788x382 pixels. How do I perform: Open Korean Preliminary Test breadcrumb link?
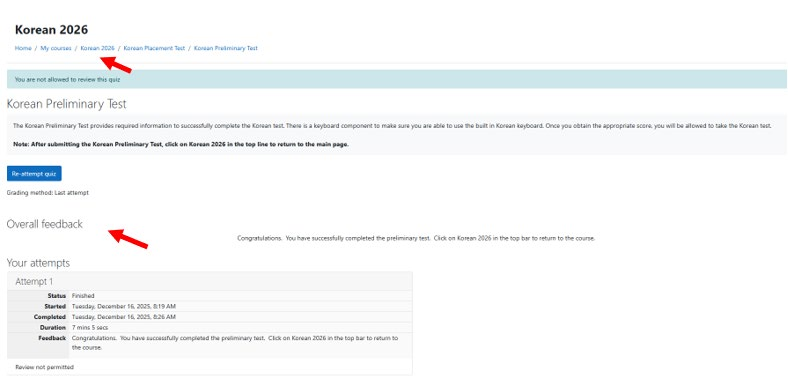click(226, 48)
